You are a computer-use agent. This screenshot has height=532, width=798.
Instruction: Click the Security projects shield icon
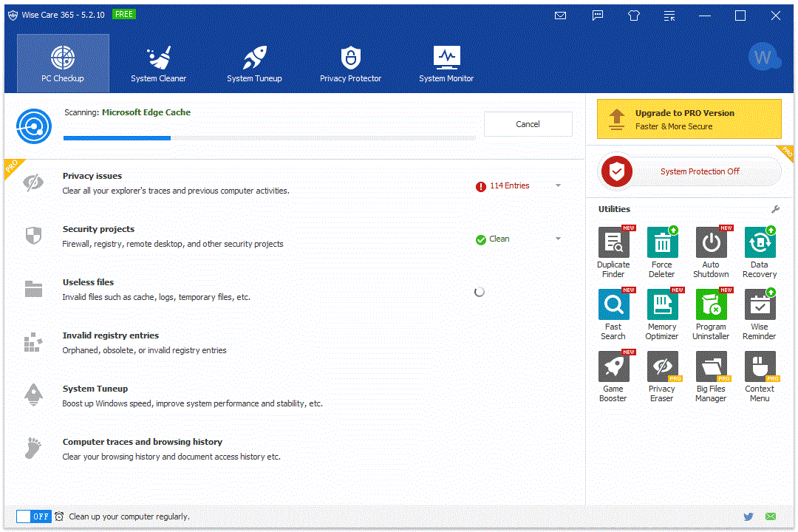point(33,236)
